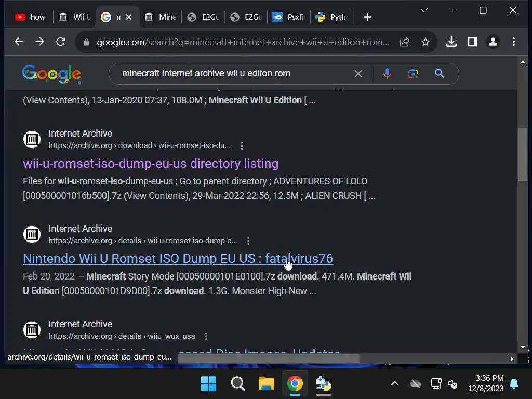
Task: Click scrollbar down arrow
Action: pos(523,348)
